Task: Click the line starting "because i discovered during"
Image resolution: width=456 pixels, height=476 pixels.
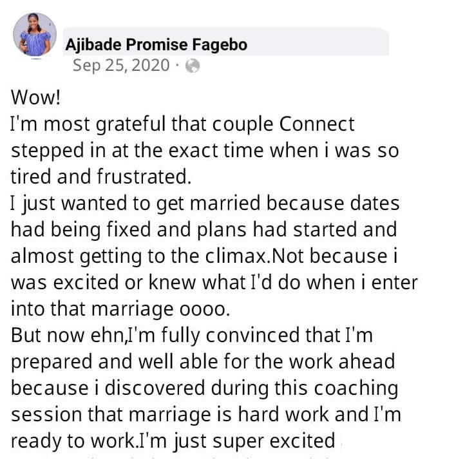Action: pyautogui.click(x=204, y=388)
